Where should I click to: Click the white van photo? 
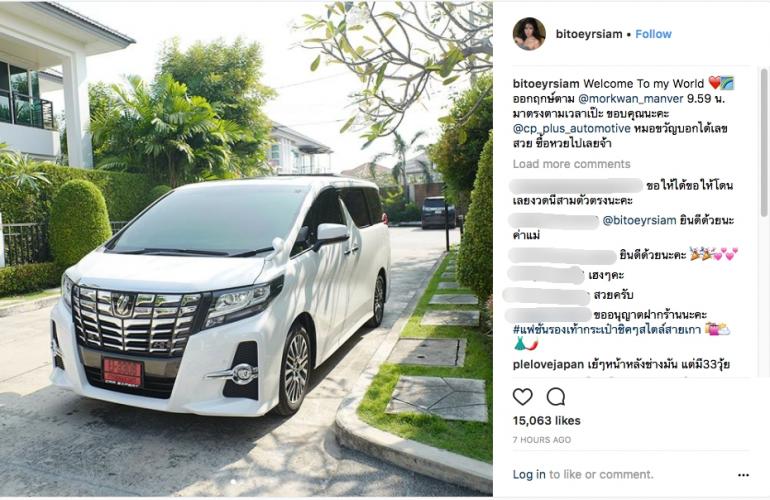pyautogui.click(x=247, y=250)
